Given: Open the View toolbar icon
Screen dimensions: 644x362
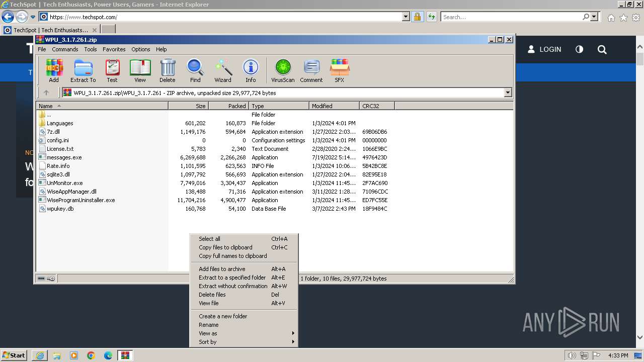Looking at the screenshot, I should [140, 70].
